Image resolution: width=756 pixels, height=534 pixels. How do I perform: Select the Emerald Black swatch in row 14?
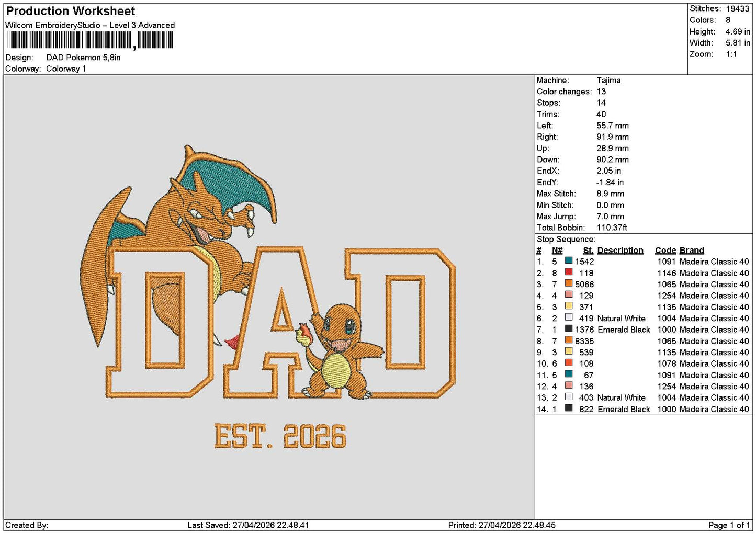[x=569, y=408]
